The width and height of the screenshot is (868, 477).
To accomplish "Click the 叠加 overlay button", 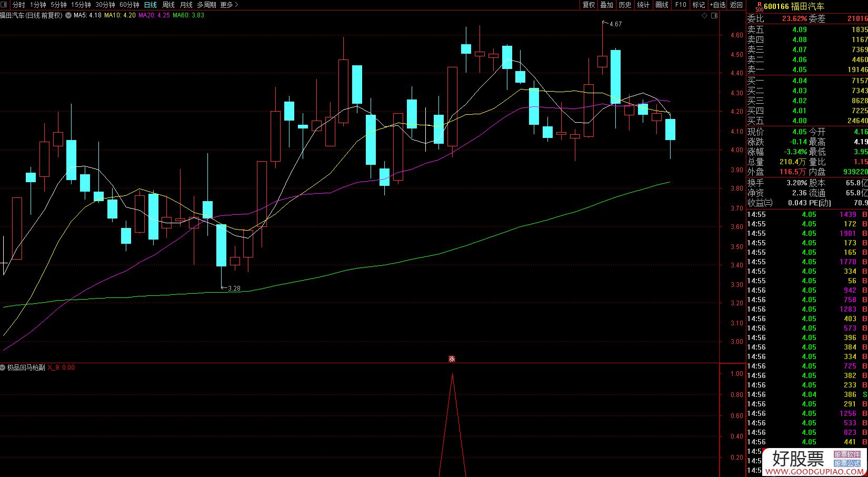I will 607,5.
